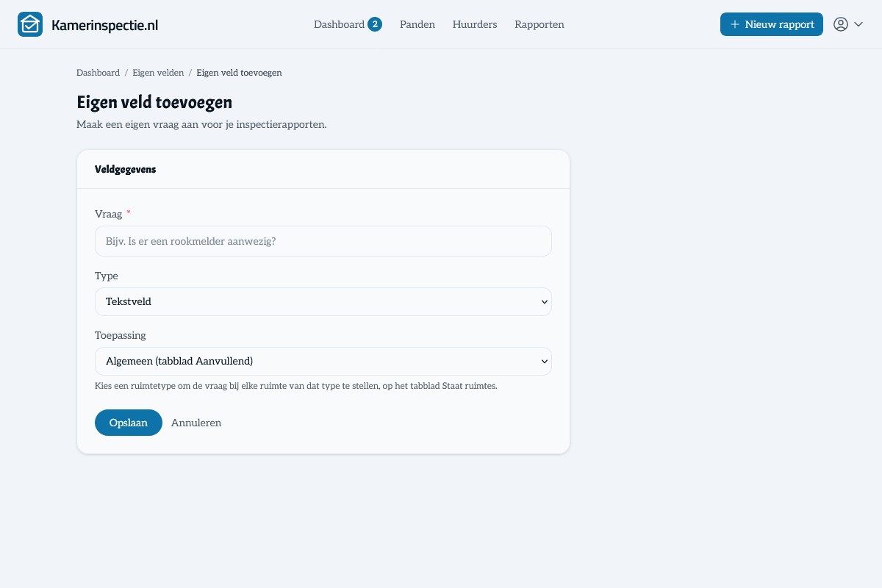The width and height of the screenshot is (882, 588).
Task: Navigate to Huurders in top navigation
Action: 475,24
